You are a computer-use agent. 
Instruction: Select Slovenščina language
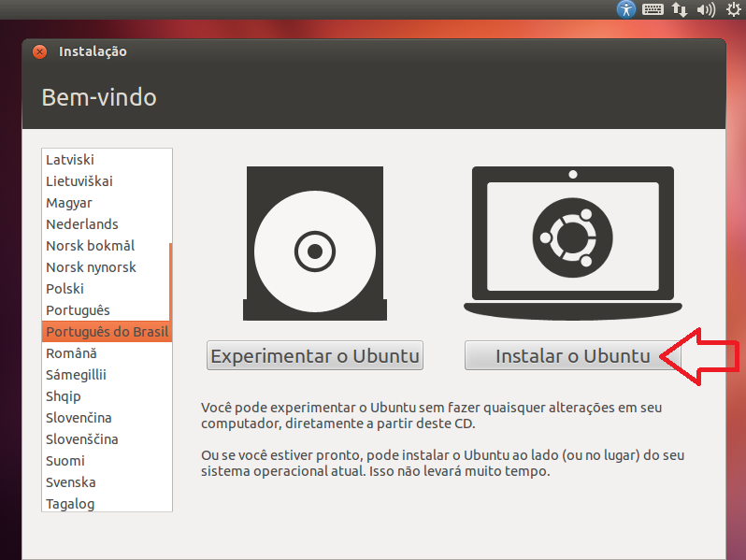107,439
